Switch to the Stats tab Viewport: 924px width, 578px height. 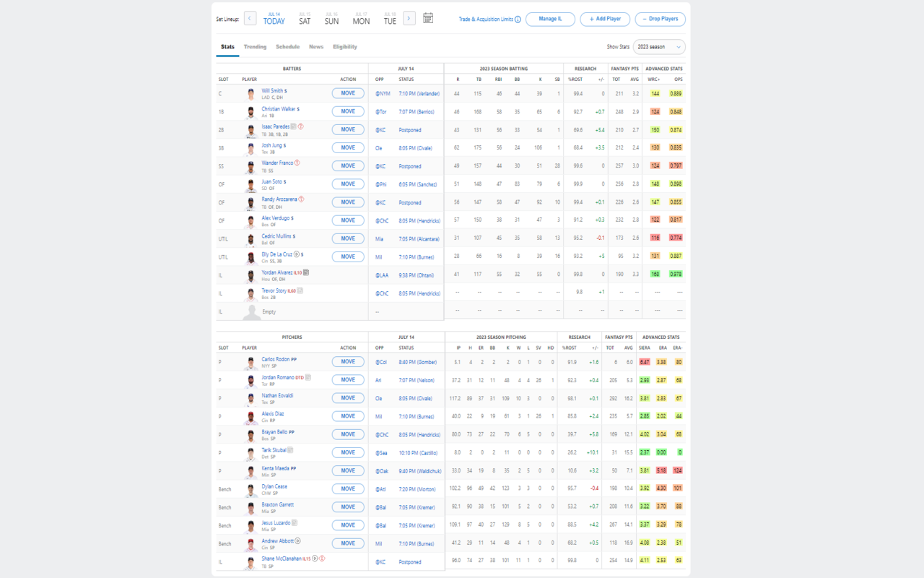[227, 47]
